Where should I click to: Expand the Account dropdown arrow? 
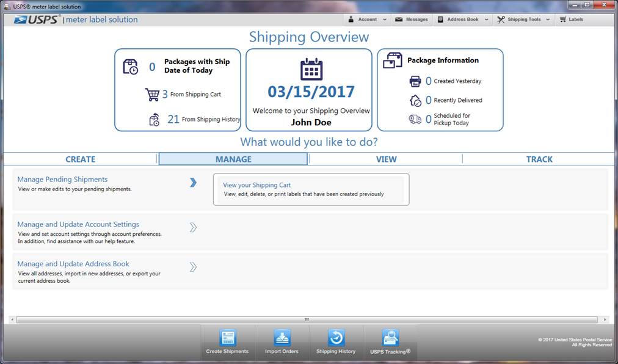tap(385, 20)
